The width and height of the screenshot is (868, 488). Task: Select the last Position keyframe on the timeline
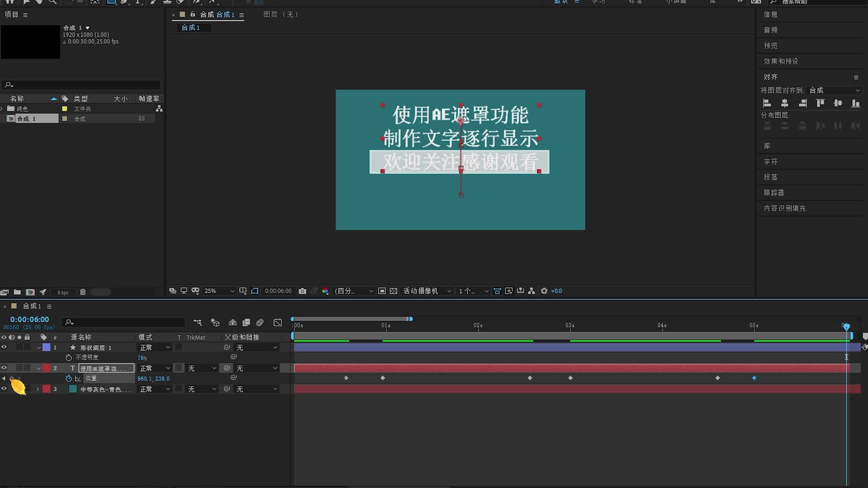click(754, 378)
